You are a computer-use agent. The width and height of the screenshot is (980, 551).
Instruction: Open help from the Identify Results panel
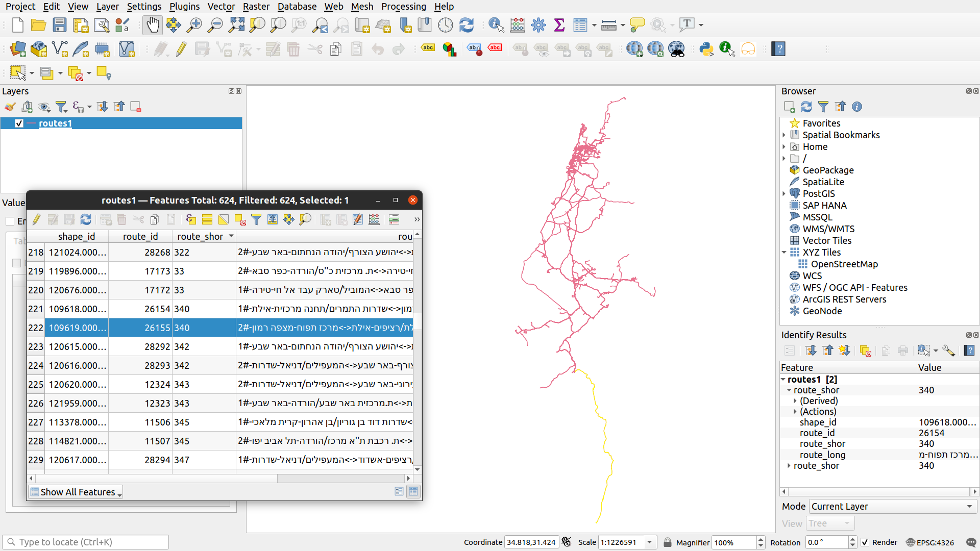(x=969, y=350)
